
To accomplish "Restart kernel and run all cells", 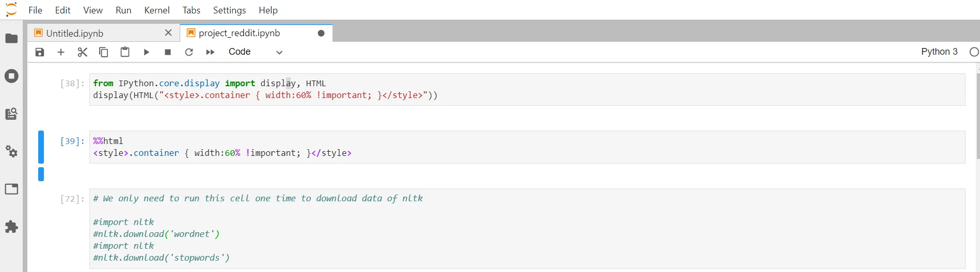I will (210, 52).
